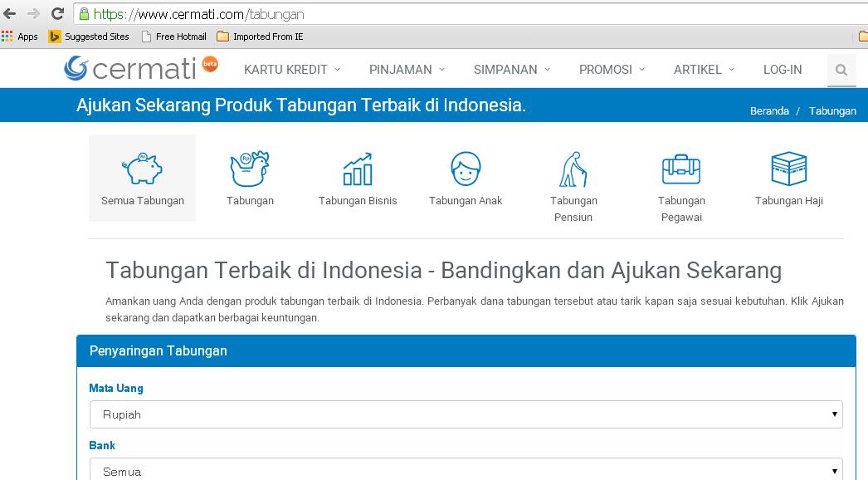Click the LOG-IN link
The image size is (868, 480).
pyautogui.click(x=782, y=70)
